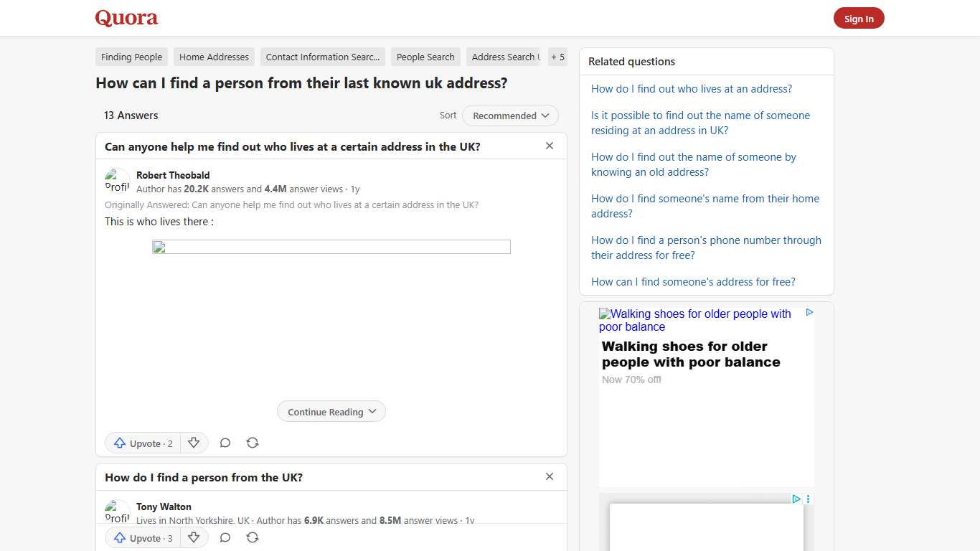980x551 pixels.
Task: Click Sign In button
Action: [859, 18]
